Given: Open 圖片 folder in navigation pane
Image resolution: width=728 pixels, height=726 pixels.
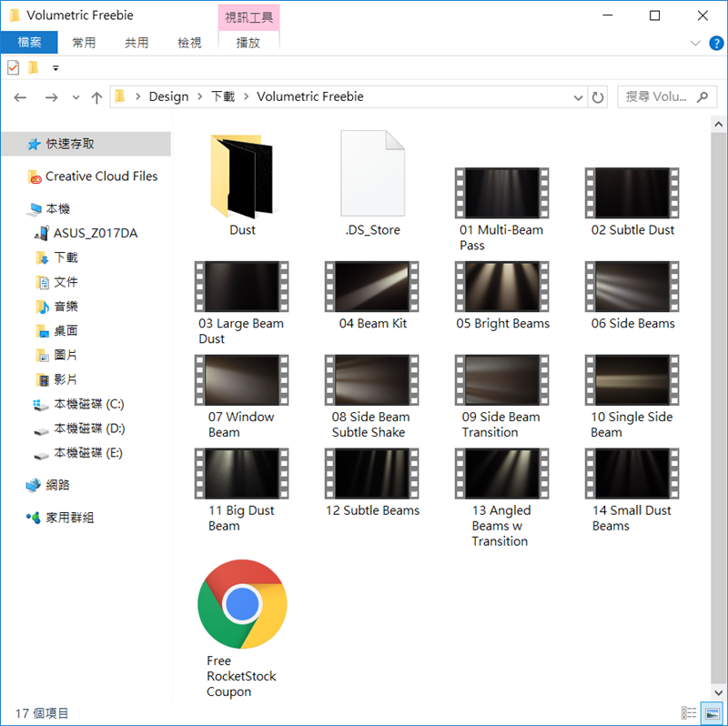Looking at the screenshot, I should point(56,355).
